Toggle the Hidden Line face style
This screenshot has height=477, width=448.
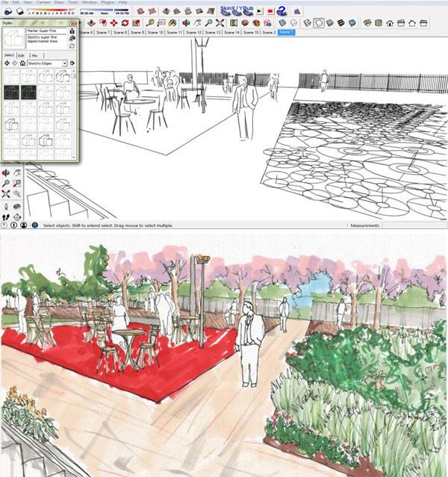coord(319,23)
